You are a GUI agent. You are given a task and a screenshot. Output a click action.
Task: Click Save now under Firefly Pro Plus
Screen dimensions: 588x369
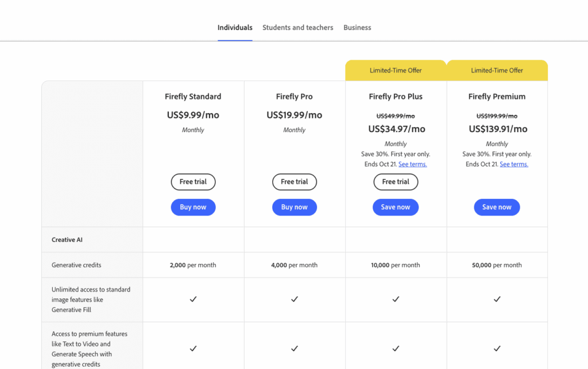tap(396, 207)
